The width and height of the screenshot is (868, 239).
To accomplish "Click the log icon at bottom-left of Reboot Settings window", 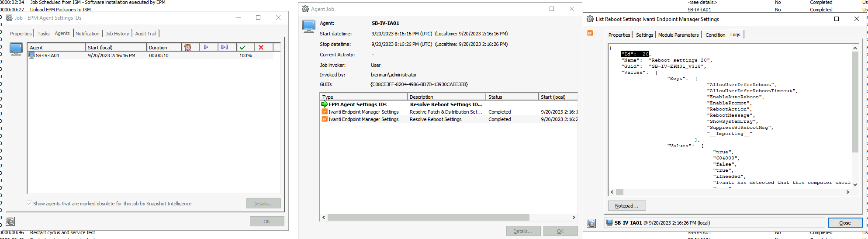I will point(591,223).
